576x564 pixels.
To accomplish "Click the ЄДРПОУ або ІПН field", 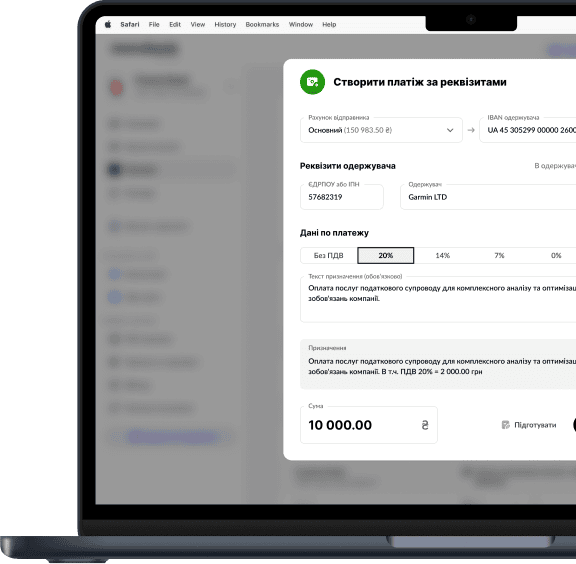I will pyautogui.click(x=342, y=197).
